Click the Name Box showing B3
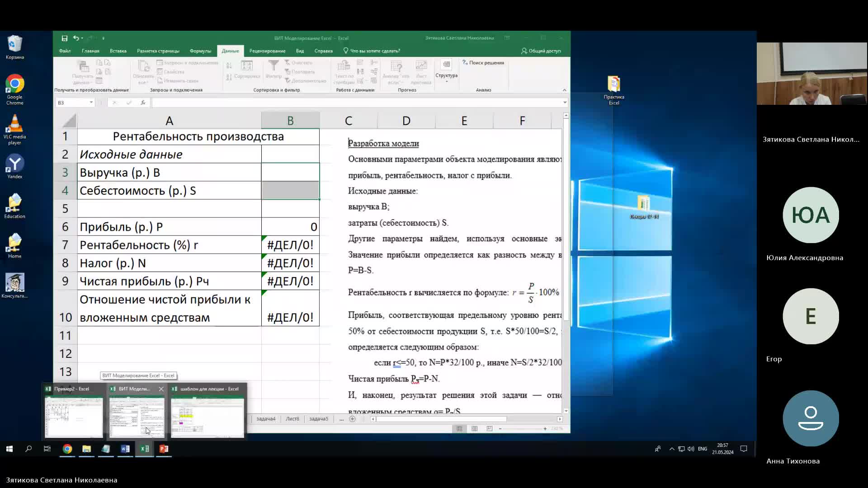Image resolution: width=868 pixels, height=488 pixels. click(x=72, y=103)
